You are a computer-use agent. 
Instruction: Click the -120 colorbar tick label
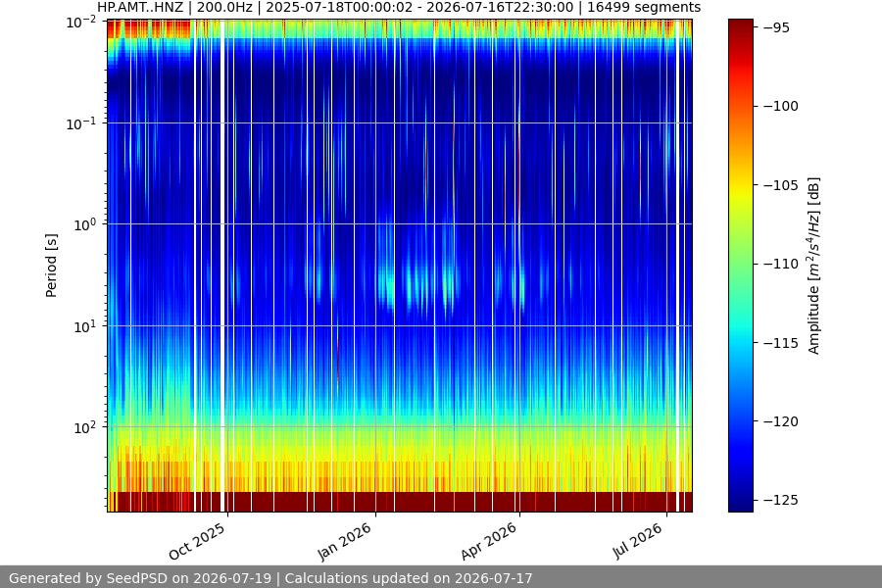click(x=780, y=421)
